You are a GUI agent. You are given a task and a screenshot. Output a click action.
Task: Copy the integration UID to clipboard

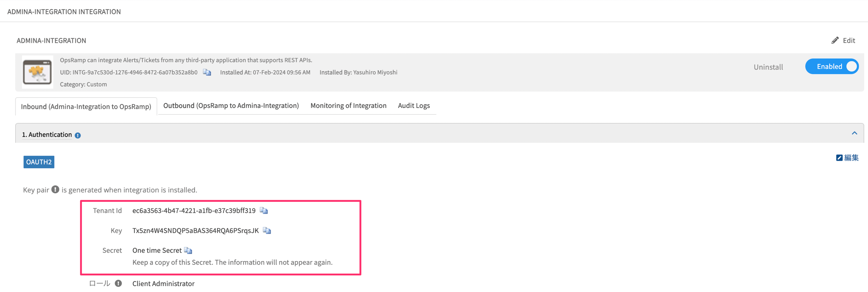(x=207, y=72)
